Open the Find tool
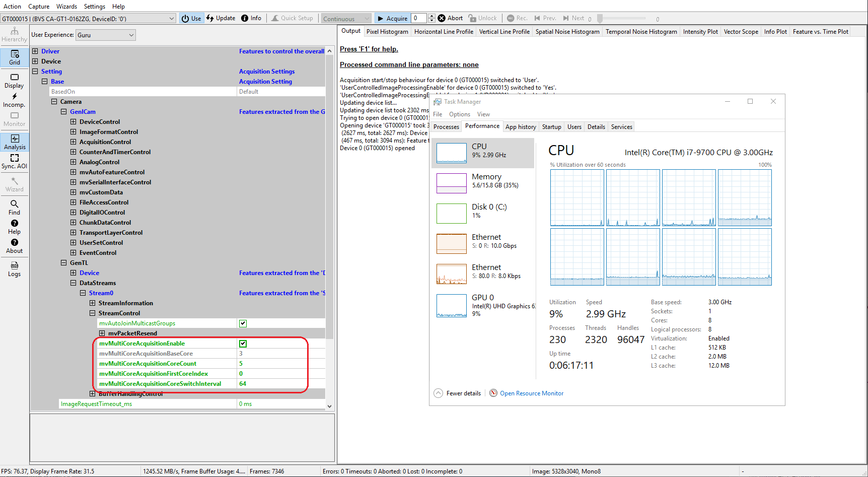868x477 pixels. pyautogui.click(x=14, y=206)
